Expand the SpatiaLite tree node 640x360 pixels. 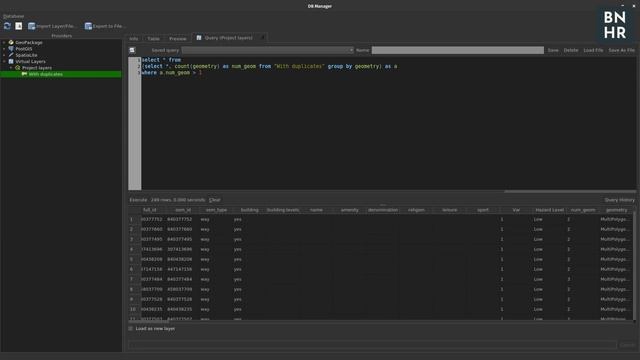pos(4,55)
